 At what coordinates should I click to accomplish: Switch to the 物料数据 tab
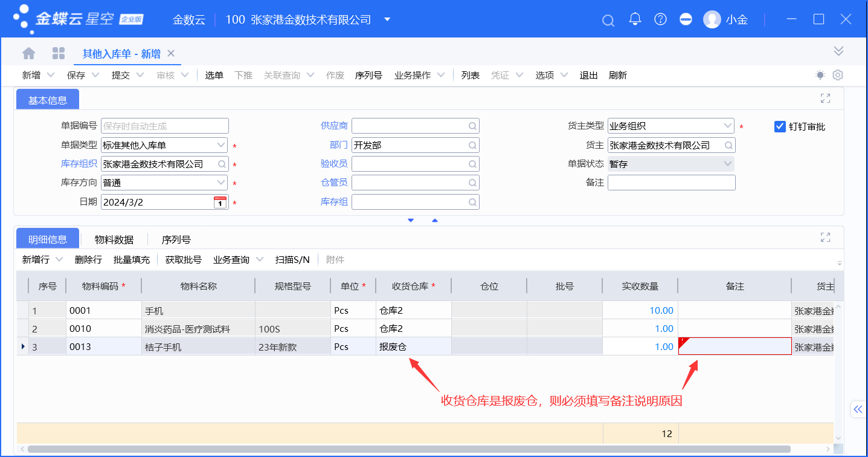pos(114,239)
